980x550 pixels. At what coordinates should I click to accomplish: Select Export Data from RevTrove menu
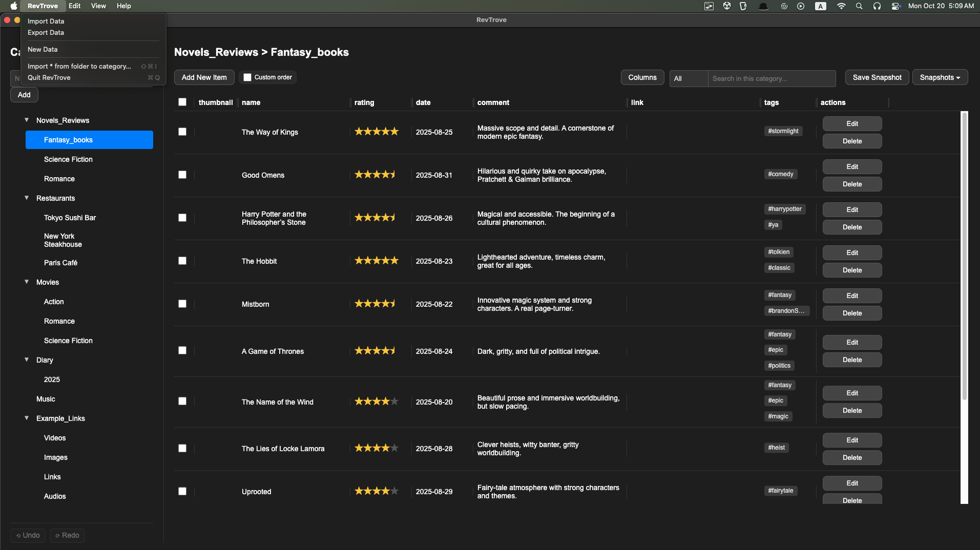click(x=46, y=32)
